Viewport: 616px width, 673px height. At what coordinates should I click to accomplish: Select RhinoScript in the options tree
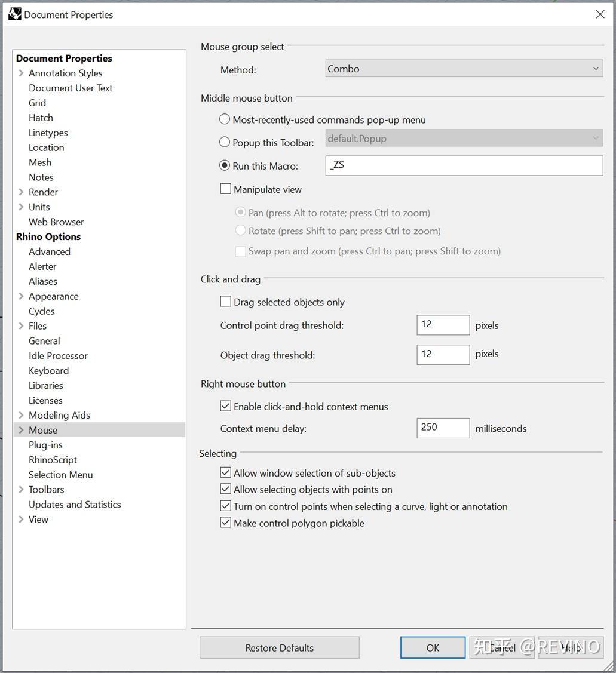click(53, 460)
